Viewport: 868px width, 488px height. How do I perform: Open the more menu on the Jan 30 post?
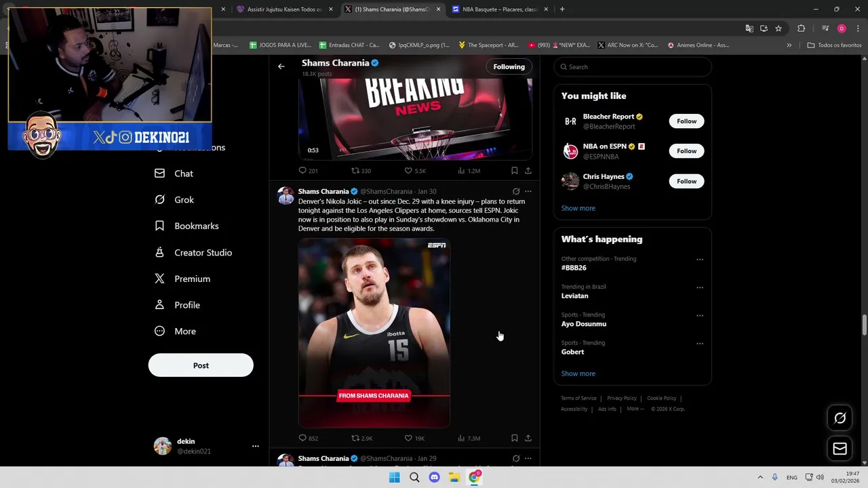[x=528, y=192]
